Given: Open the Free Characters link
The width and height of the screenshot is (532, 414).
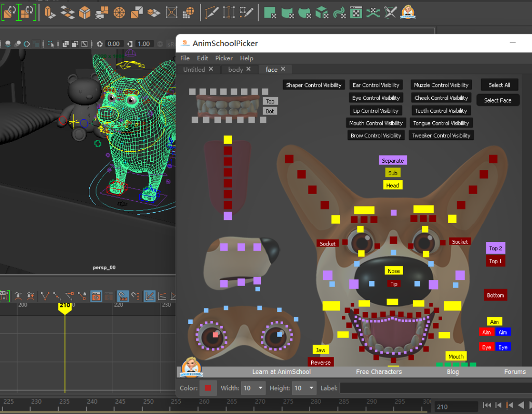Looking at the screenshot, I should [x=379, y=371].
